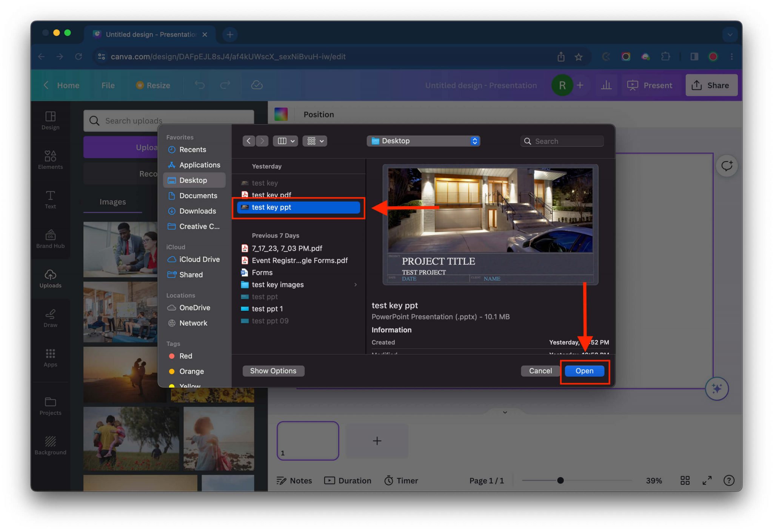773x532 pixels.
Task: Click the Open button to import the file
Action: pos(584,371)
